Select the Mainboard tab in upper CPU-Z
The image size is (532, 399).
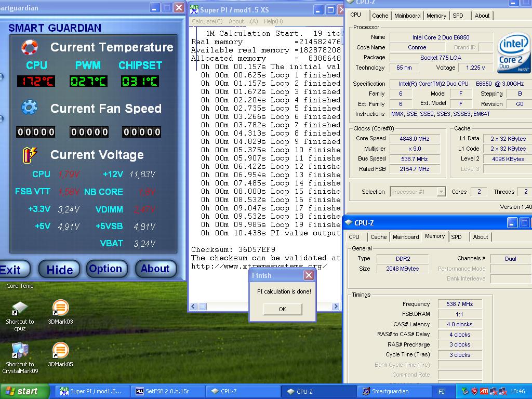[407, 16]
